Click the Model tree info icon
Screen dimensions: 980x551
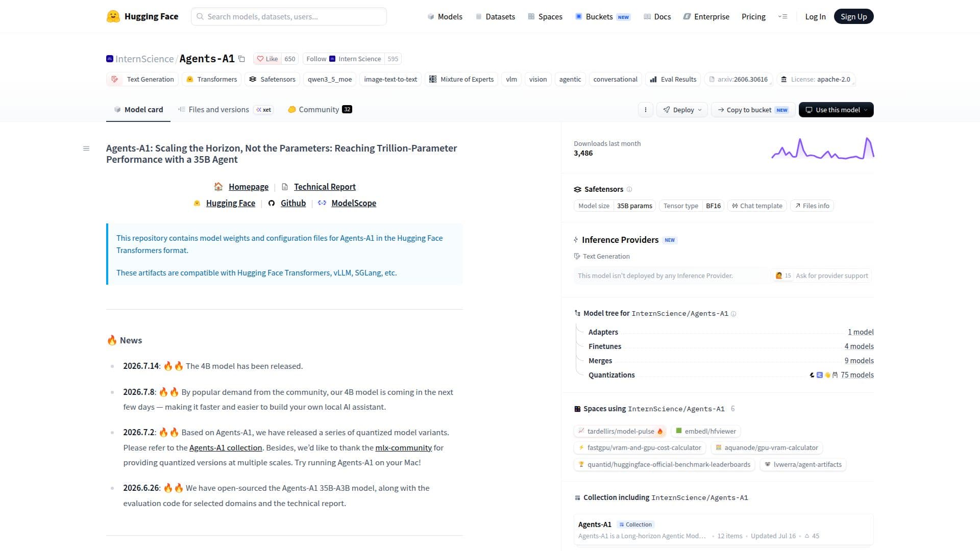coord(733,314)
